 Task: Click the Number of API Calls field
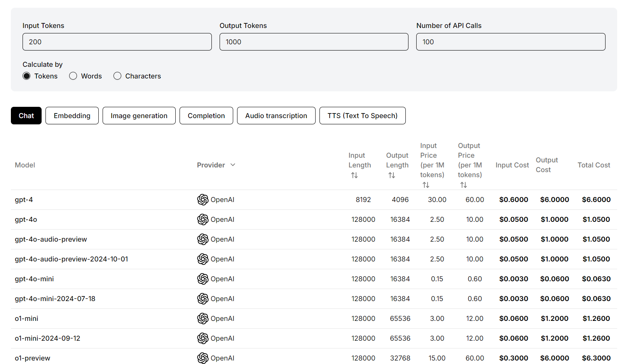click(510, 42)
